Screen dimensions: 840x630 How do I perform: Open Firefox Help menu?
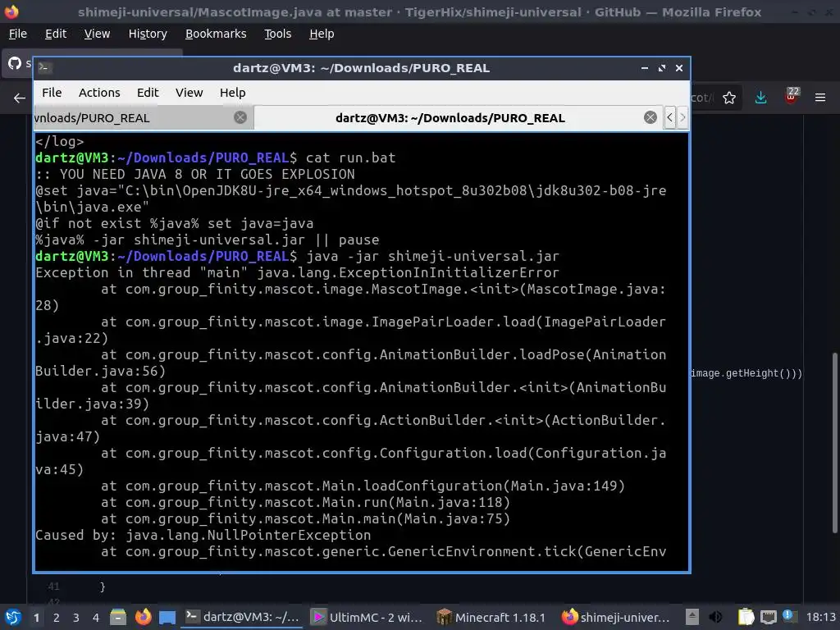322,34
